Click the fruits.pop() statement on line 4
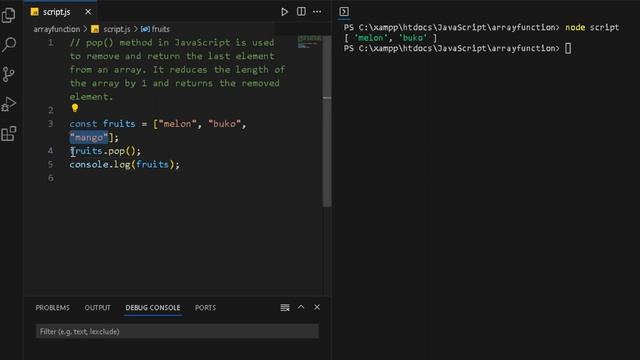This screenshot has width=640, height=360. tap(105, 151)
